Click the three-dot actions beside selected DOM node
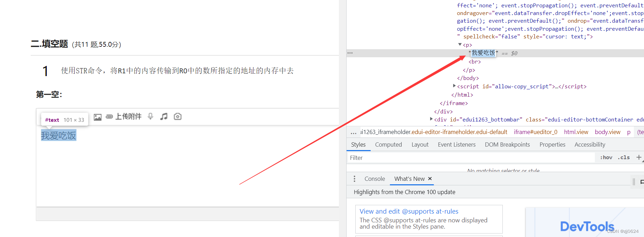The image size is (644, 237). (350, 53)
